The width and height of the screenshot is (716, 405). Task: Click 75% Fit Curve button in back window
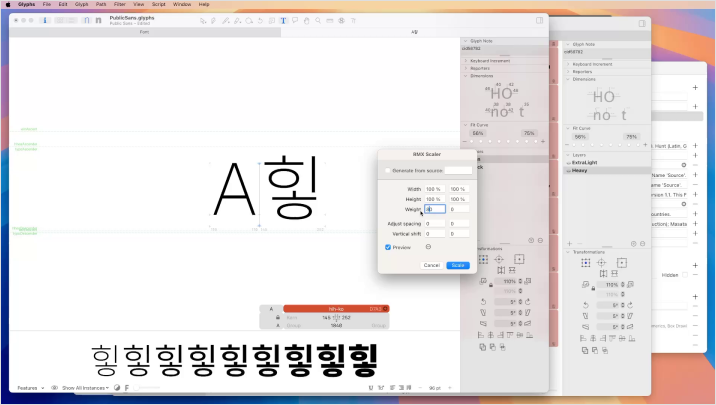tap(632, 137)
